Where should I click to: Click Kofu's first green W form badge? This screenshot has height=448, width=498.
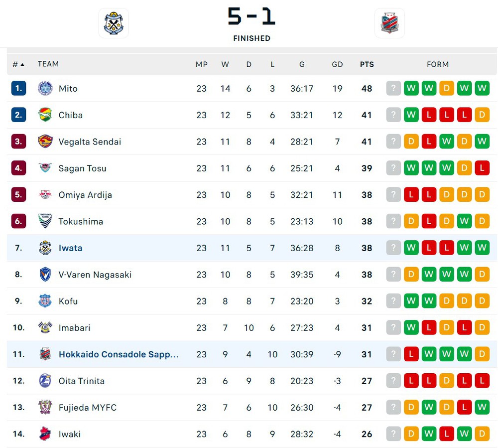point(411,301)
